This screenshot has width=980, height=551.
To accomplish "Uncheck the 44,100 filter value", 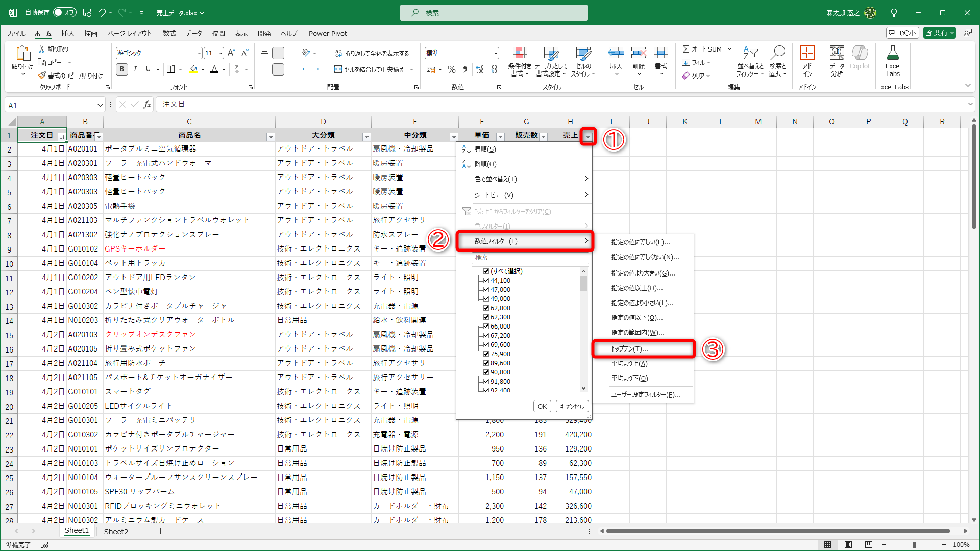I will click(486, 280).
